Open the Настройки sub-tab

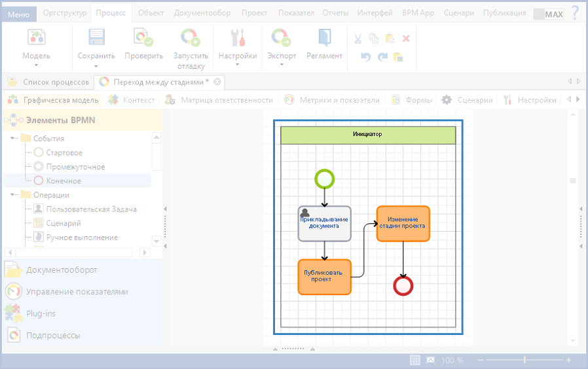[x=530, y=100]
